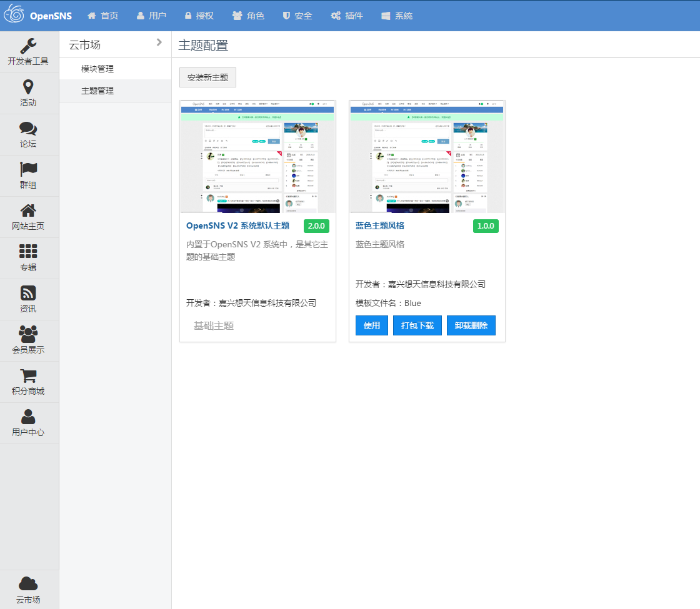Open the 系统 top menu
Viewport: 700px width, 609px height.
tap(397, 16)
